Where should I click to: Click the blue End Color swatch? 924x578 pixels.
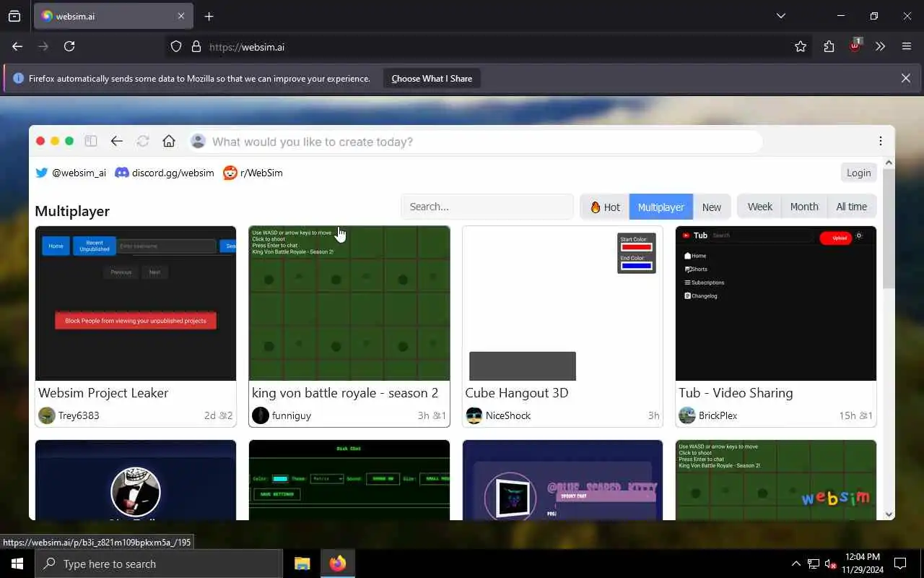coord(637,266)
